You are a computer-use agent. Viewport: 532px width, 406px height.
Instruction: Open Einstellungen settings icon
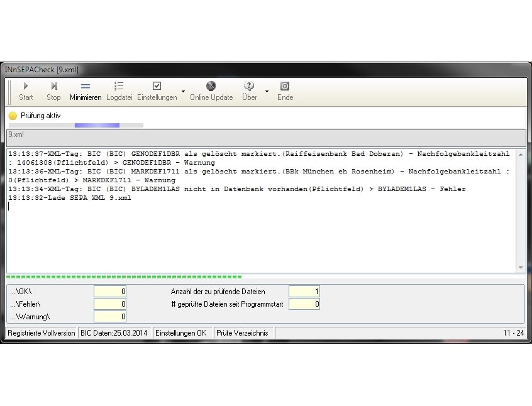click(157, 86)
